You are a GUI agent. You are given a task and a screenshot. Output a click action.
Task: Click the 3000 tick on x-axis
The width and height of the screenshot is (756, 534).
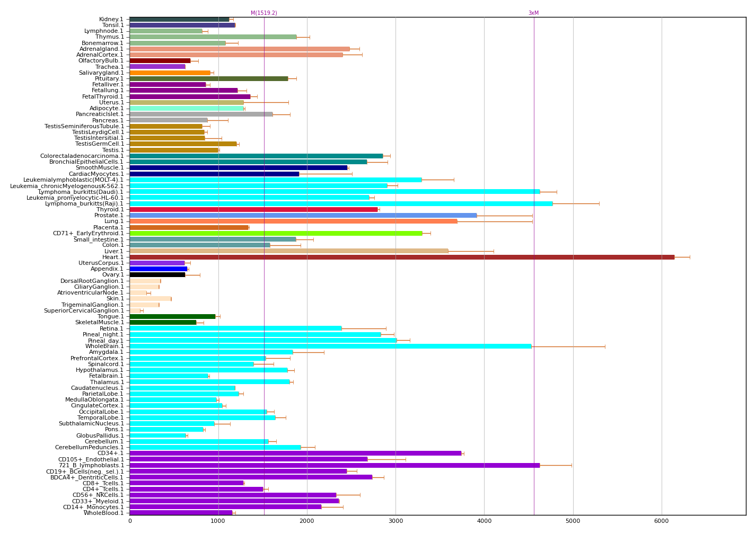point(395,521)
